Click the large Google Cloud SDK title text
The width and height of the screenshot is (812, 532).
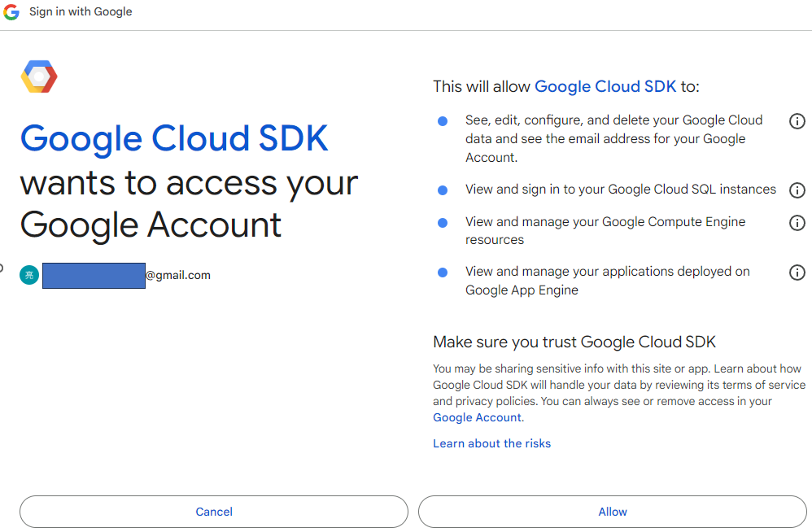[x=174, y=138]
